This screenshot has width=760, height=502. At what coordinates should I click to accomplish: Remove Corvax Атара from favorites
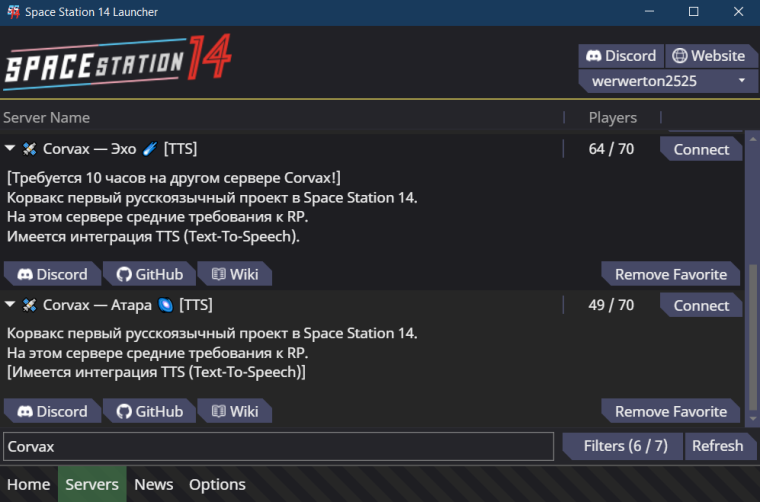670,411
